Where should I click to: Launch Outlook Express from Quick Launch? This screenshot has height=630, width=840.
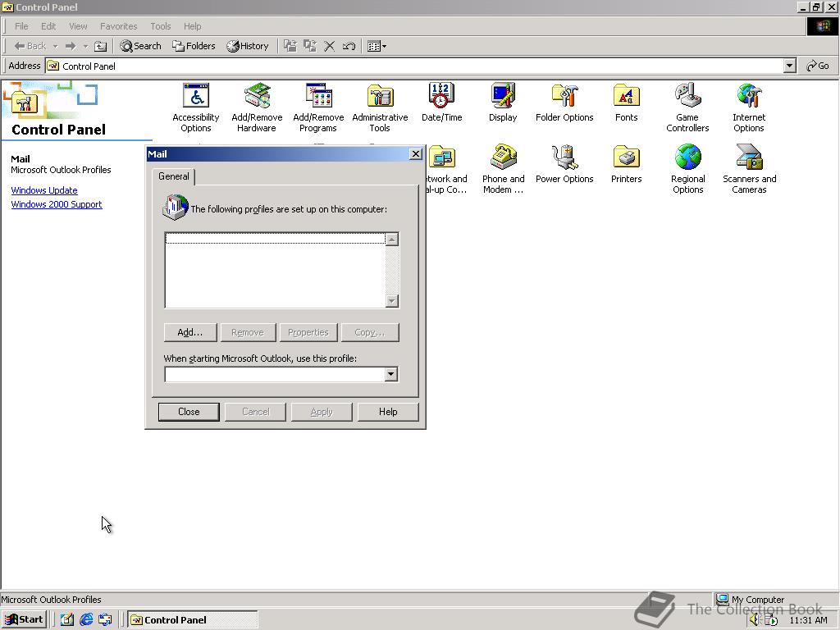pyautogui.click(x=106, y=620)
